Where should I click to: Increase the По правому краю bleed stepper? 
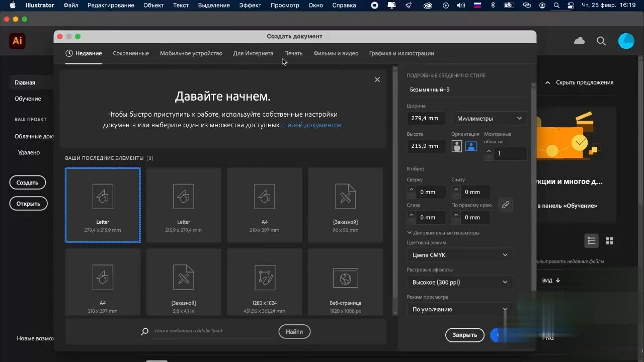[x=456, y=215]
